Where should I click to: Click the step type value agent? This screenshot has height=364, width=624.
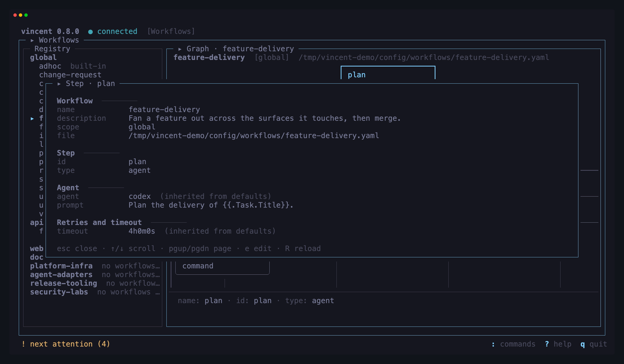click(140, 171)
